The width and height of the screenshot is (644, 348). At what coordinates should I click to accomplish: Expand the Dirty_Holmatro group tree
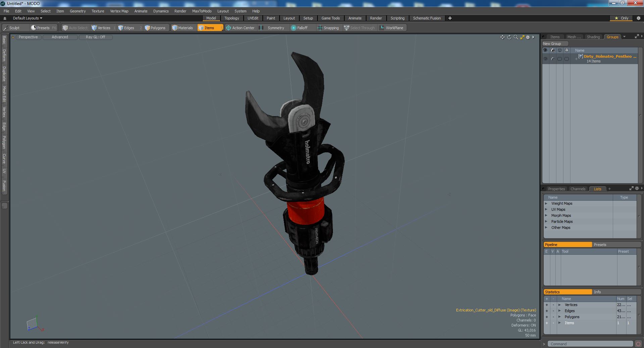(576, 59)
